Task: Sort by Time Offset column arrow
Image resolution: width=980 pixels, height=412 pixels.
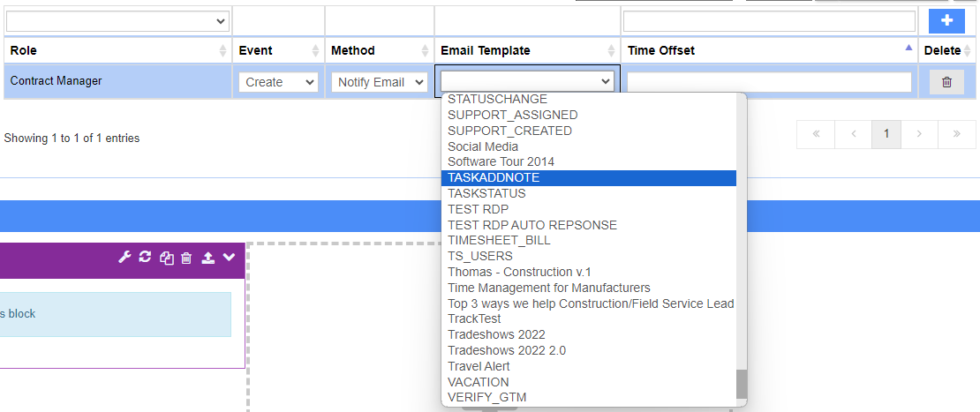Action: (x=908, y=49)
